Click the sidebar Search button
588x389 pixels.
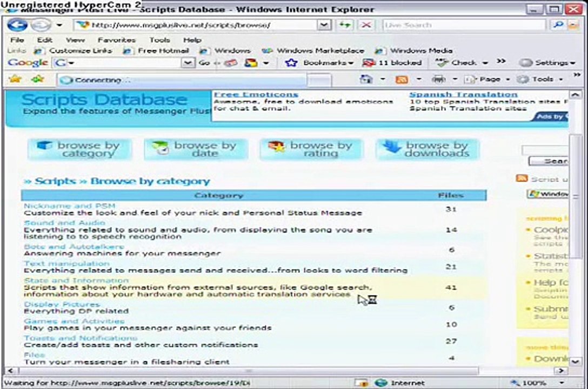point(549,161)
